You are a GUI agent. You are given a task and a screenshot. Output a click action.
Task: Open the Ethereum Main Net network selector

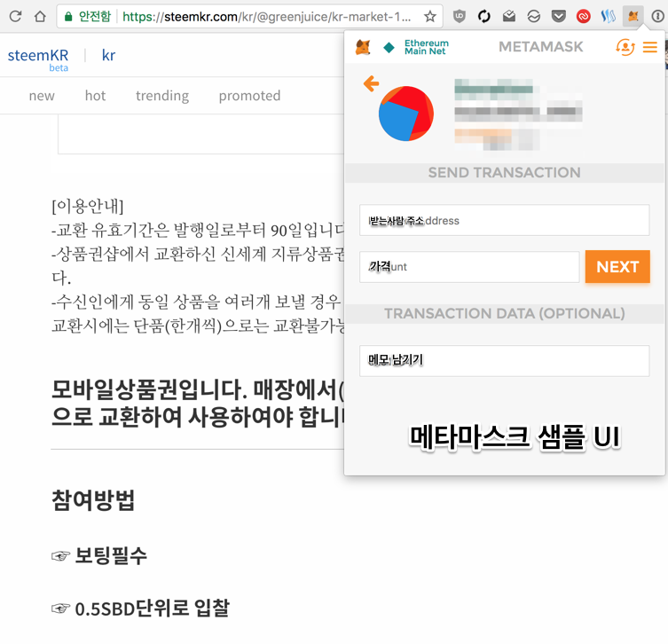click(416, 47)
